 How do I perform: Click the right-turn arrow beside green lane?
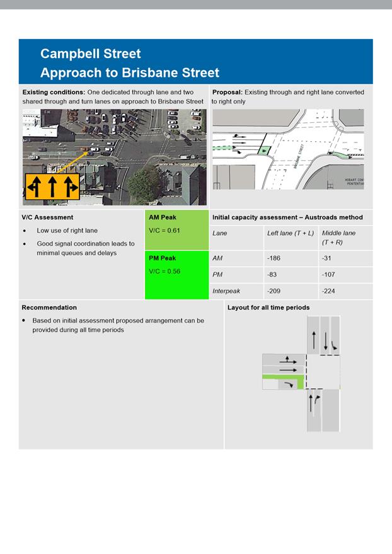289,384
